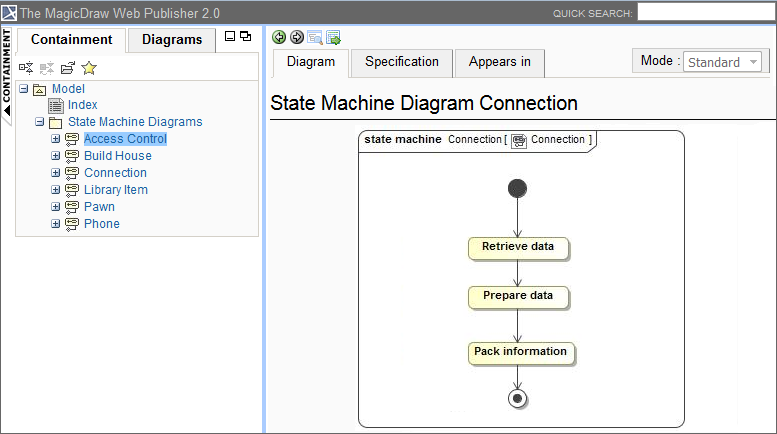
Task: Click the green-arrow list icon above Specification
Action: coord(333,37)
